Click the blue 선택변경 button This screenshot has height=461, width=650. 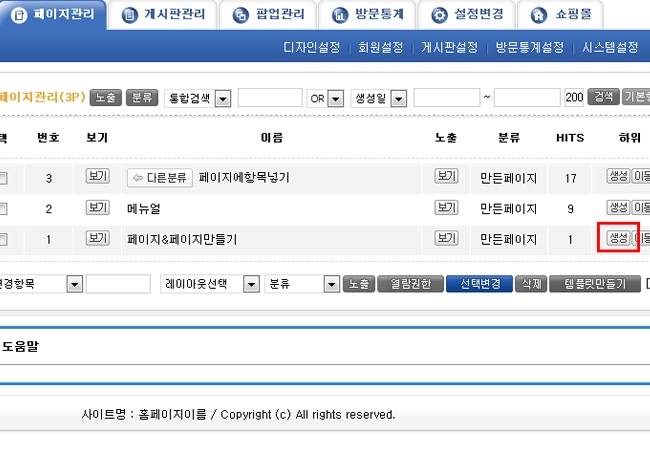click(x=479, y=284)
